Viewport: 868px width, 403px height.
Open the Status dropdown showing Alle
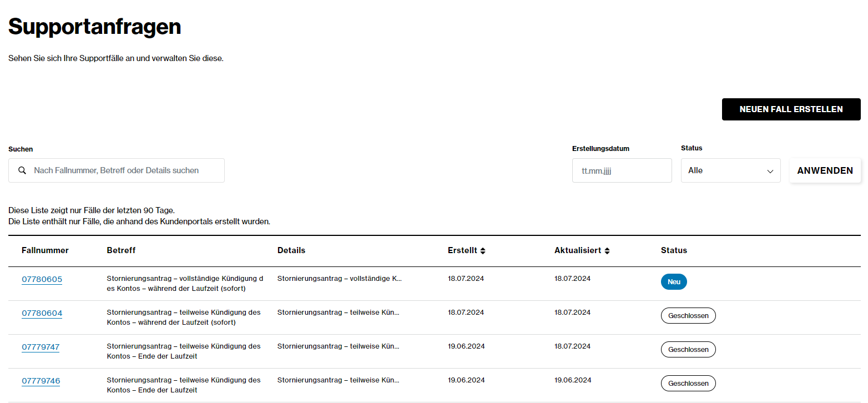[x=730, y=170]
